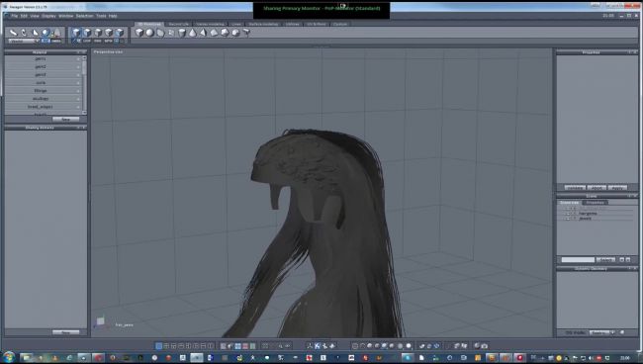Image resolution: width=643 pixels, height=364 pixels.
Task: Switch to the Vertex modeling tab
Action: tap(211, 24)
